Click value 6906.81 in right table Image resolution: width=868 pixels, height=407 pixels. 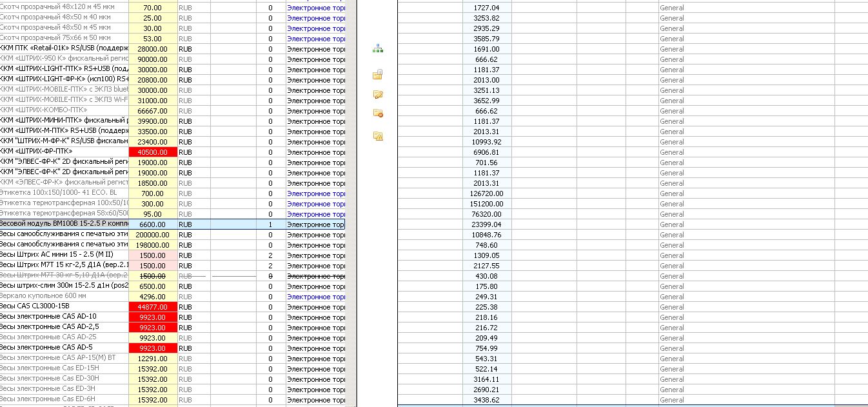coord(487,152)
